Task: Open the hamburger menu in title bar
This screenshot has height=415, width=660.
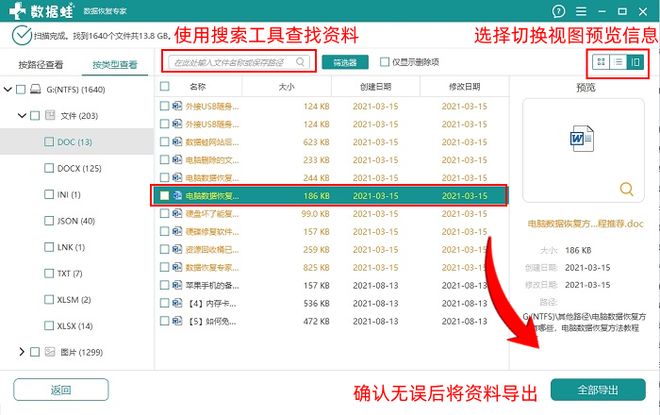Action: tap(581, 11)
